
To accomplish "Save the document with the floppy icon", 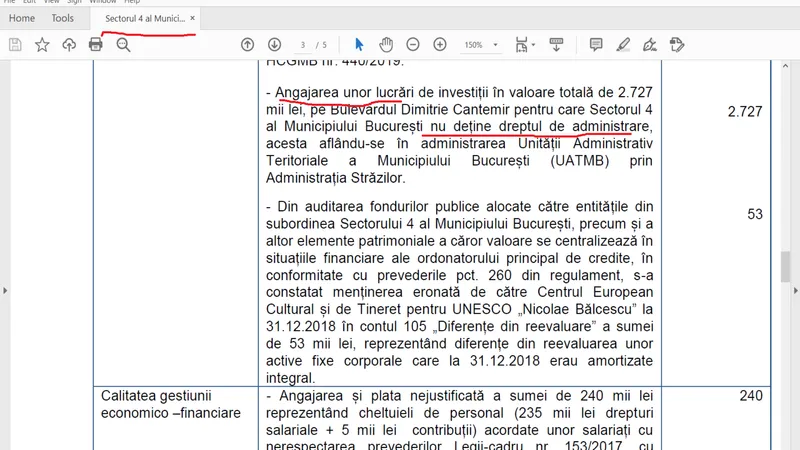I will click(15, 45).
